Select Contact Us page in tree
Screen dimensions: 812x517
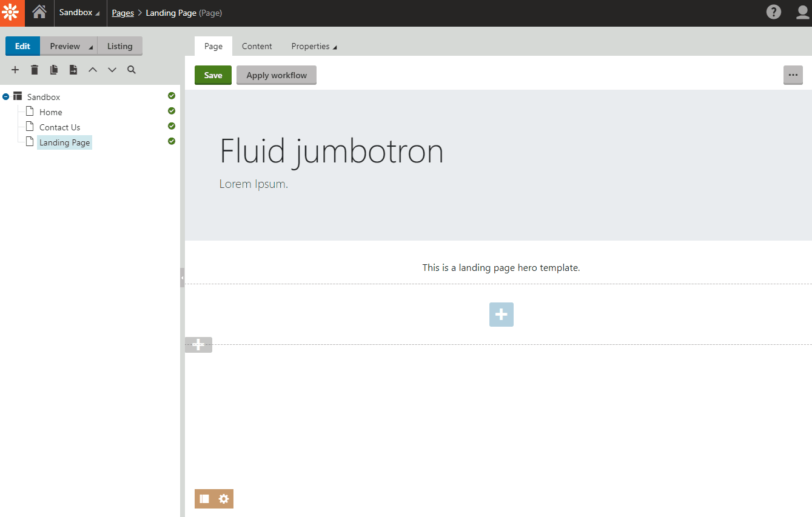(59, 127)
